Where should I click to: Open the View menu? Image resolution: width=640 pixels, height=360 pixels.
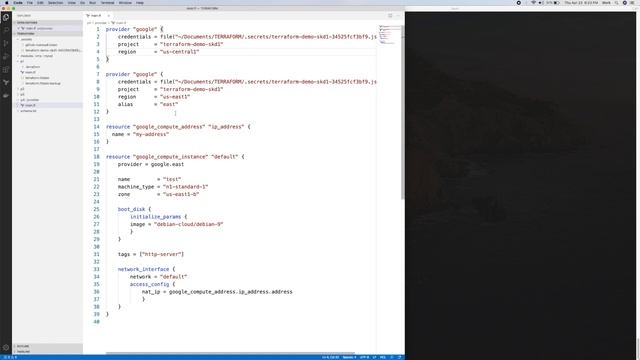[x=72, y=2]
